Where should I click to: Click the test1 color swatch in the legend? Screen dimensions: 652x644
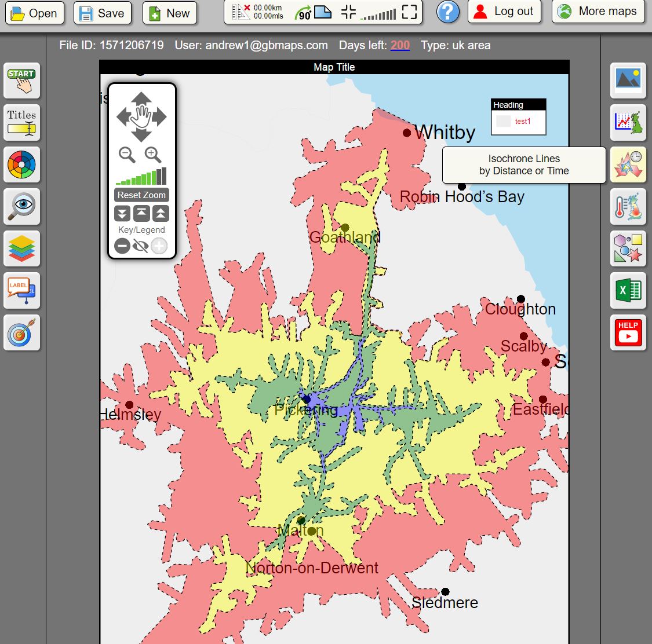tap(502, 122)
